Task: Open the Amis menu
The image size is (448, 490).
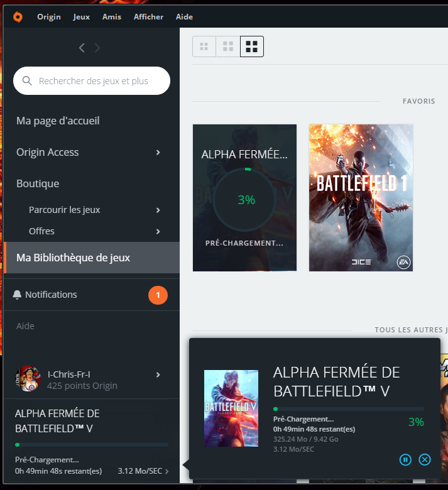Action: click(112, 17)
